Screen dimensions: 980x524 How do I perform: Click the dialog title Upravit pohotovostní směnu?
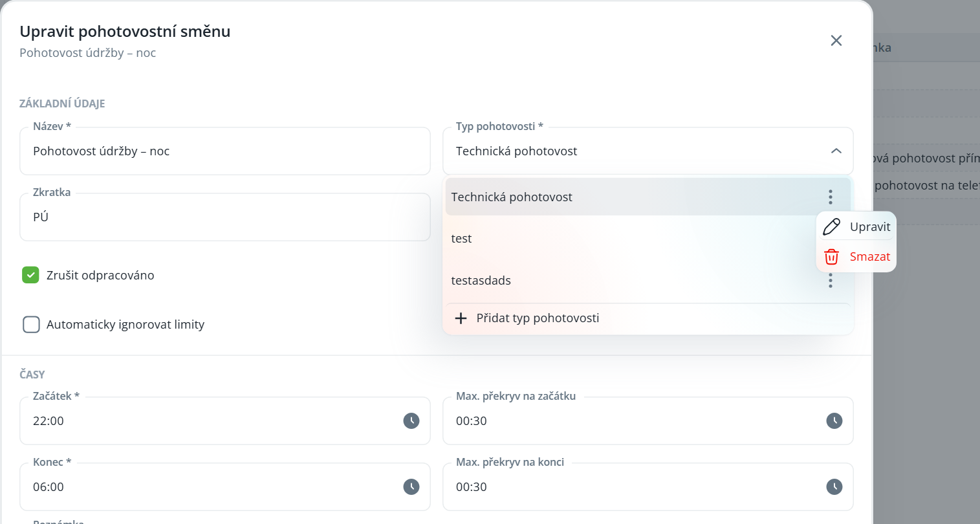(x=125, y=32)
